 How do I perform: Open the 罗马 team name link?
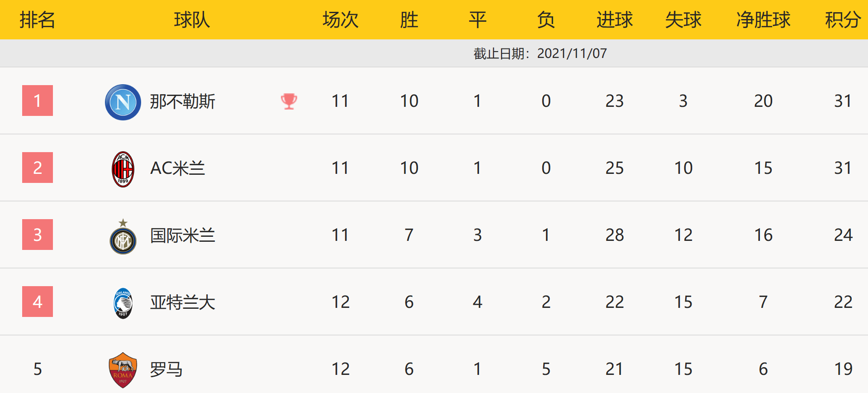(x=166, y=369)
